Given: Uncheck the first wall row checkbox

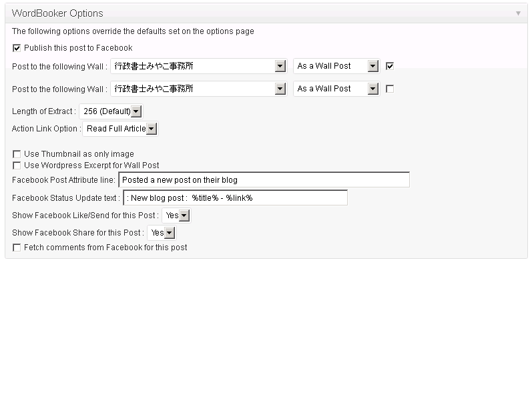Looking at the screenshot, I should click(390, 66).
